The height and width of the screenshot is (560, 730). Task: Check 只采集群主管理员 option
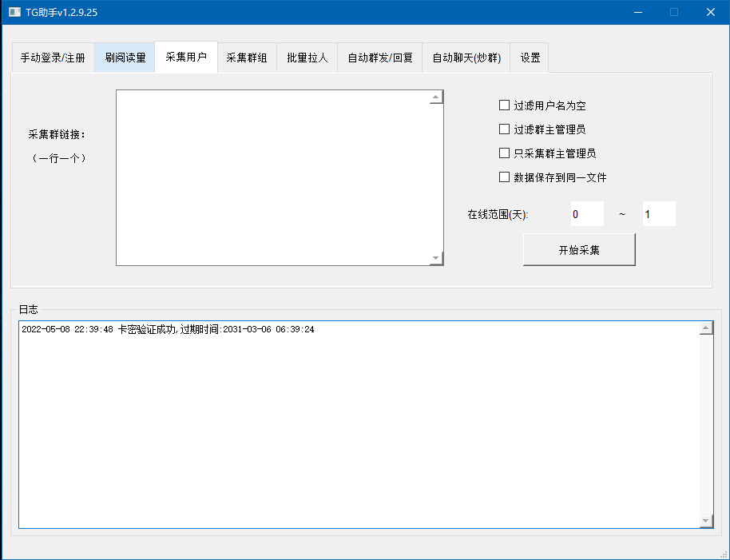click(504, 153)
